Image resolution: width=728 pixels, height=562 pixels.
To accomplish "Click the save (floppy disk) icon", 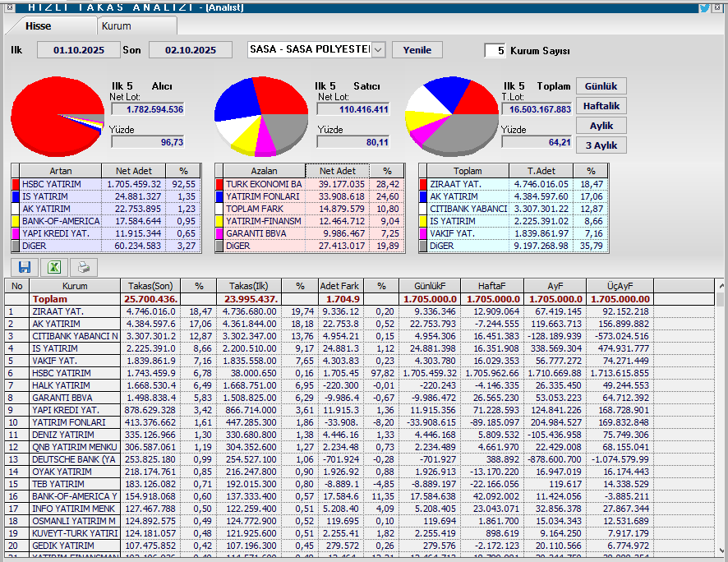I will [25, 267].
